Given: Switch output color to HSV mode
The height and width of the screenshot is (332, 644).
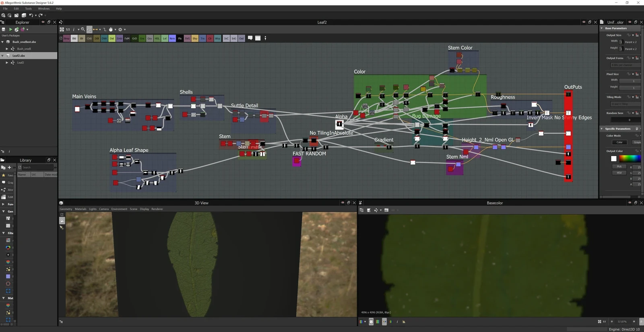Looking at the screenshot, I should pyautogui.click(x=619, y=173).
